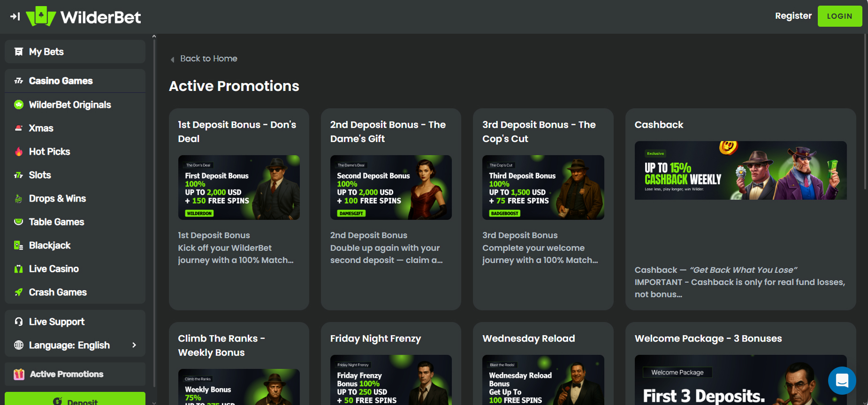Collapse the sidebar using the arrow icon
Image resolution: width=868 pixels, height=405 pixels.
[15, 16]
